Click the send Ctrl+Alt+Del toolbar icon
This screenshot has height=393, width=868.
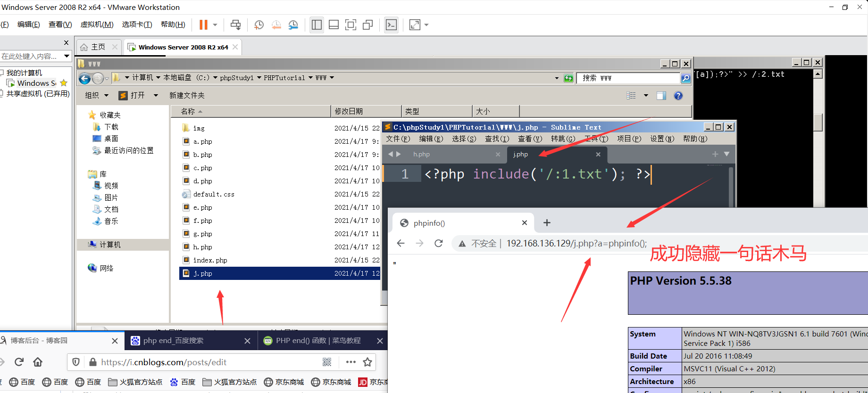[235, 25]
